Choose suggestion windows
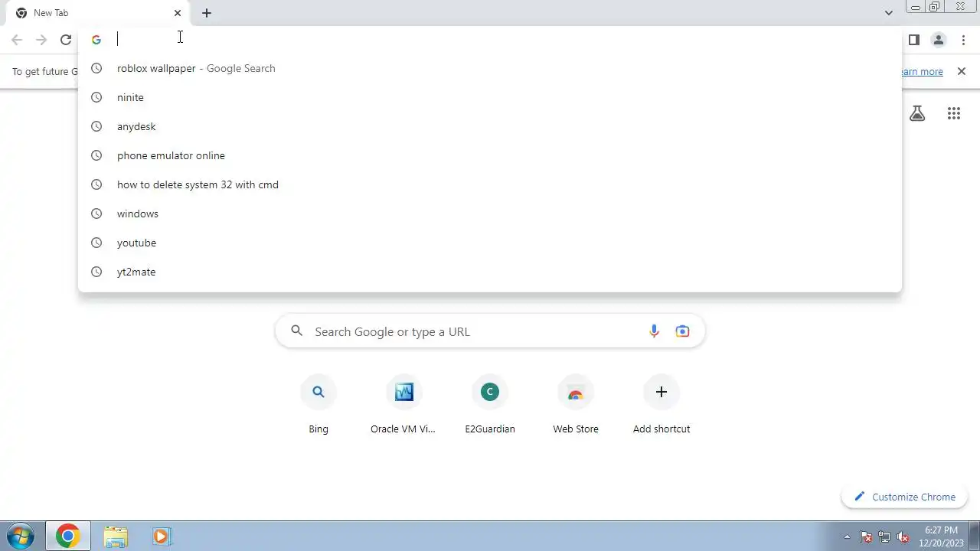Screen dimensions: 980x551 pyautogui.click(x=490, y=214)
